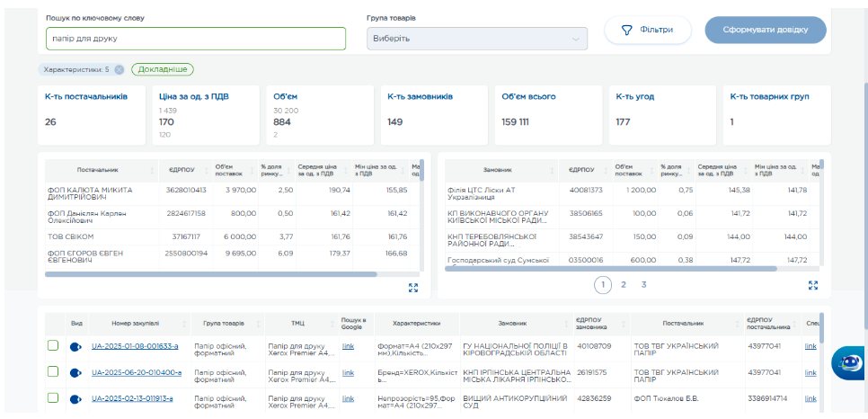The height and width of the screenshot is (419, 868).
Task: Select the checkbox for UA-2025-06-20-010400-a row
Action: pyautogui.click(x=53, y=372)
